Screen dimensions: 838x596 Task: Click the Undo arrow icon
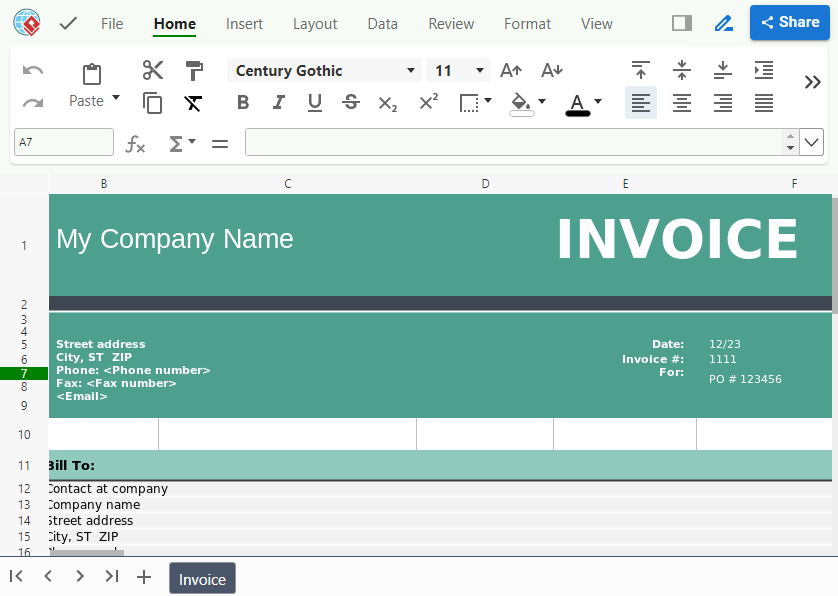(33, 70)
